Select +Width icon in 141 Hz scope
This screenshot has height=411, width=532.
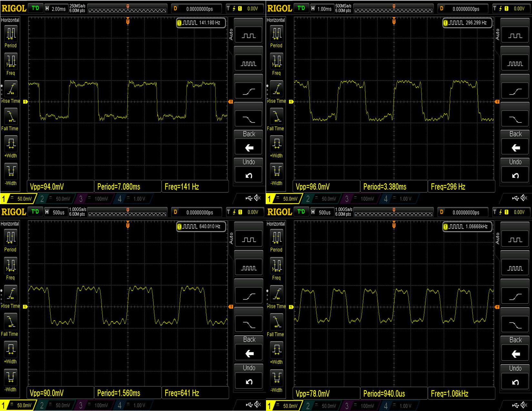pyautogui.click(x=11, y=143)
